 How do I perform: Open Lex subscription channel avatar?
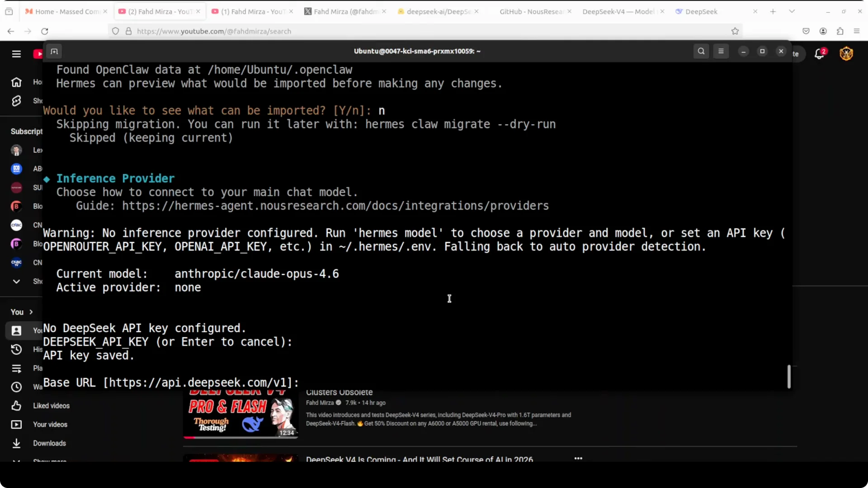coord(16,150)
